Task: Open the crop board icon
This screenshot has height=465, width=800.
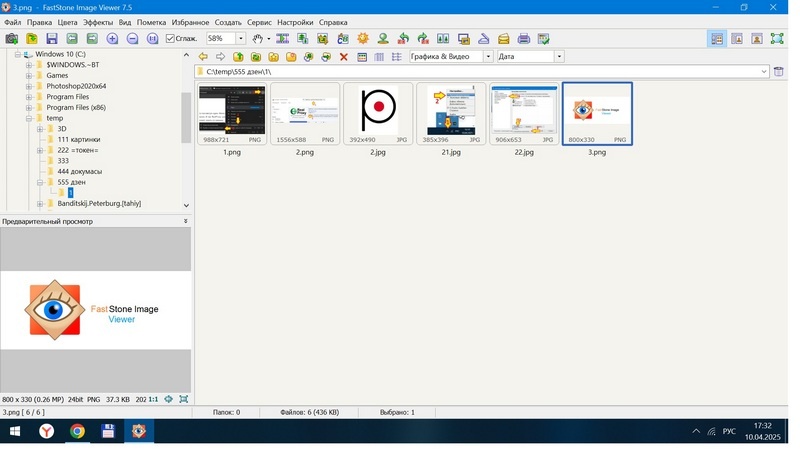Action: pos(322,39)
